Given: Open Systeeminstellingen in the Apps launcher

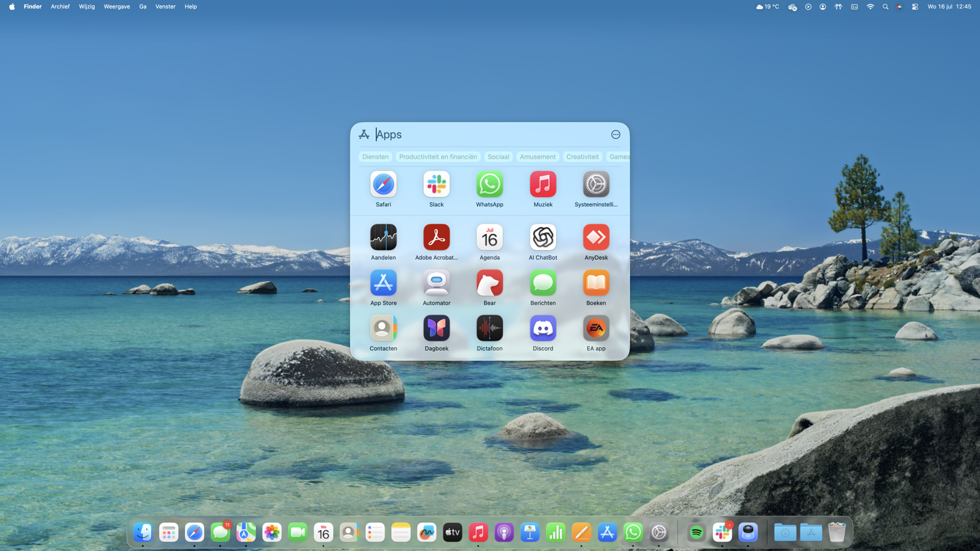Looking at the screenshot, I should (x=596, y=185).
